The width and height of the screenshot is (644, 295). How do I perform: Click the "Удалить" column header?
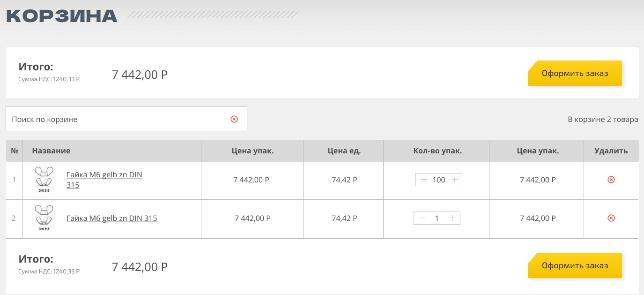click(610, 151)
